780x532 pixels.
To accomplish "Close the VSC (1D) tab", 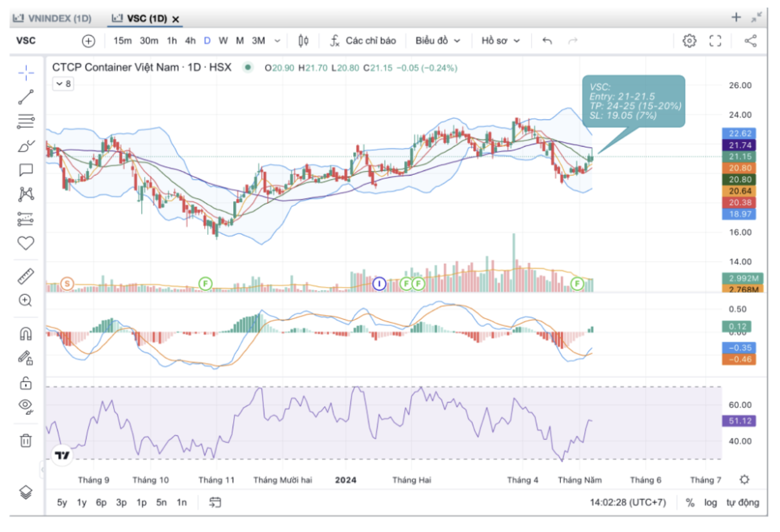I will 175,19.
